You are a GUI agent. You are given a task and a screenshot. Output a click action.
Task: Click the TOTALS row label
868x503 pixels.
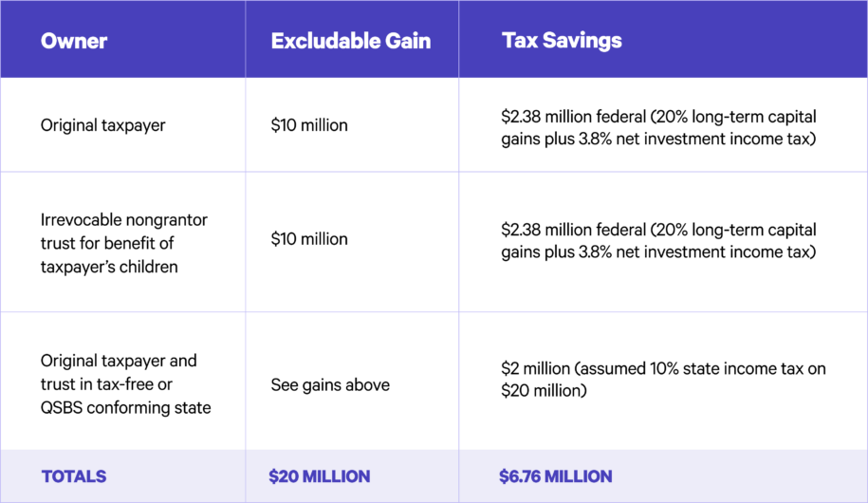point(74,476)
